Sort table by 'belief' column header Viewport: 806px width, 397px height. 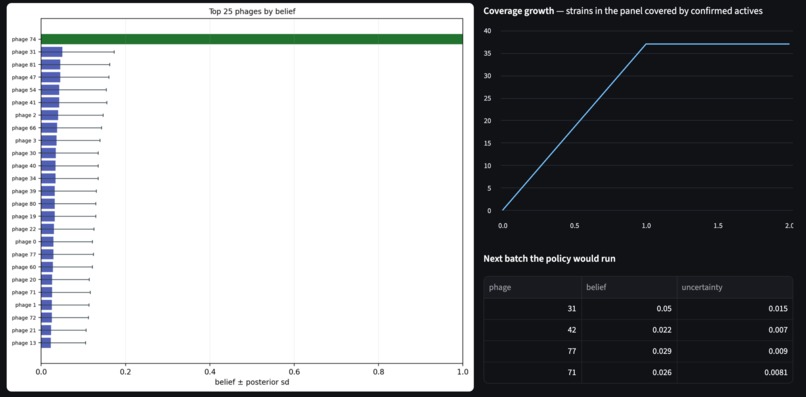click(x=629, y=287)
